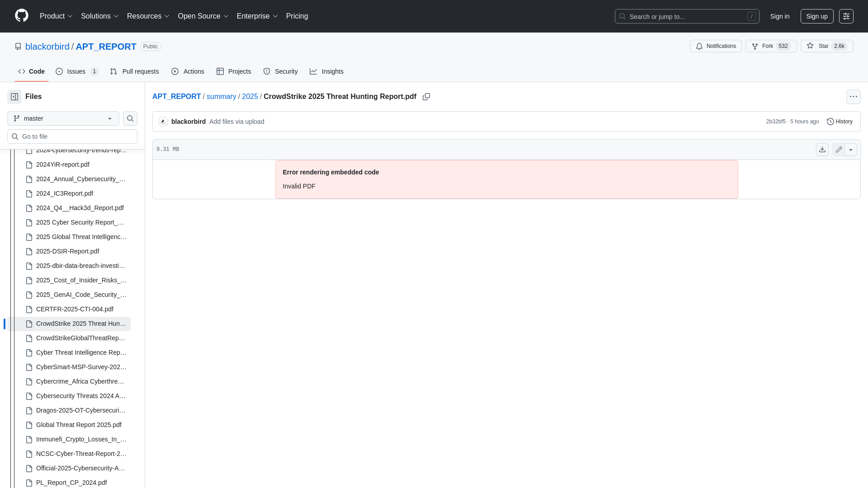The width and height of the screenshot is (868, 488).
Task: Click the file icon beside 2025-dbir-data-breach file
Action: pyautogui.click(x=29, y=266)
